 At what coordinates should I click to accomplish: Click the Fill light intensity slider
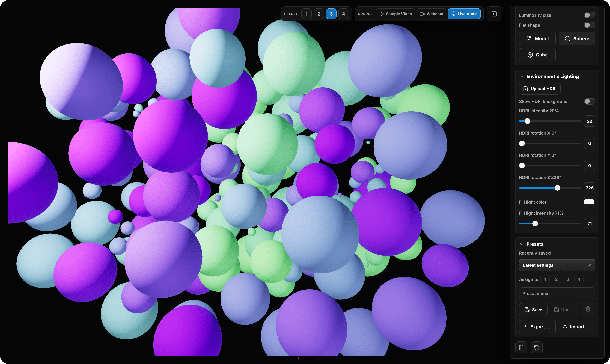pyautogui.click(x=550, y=223)
